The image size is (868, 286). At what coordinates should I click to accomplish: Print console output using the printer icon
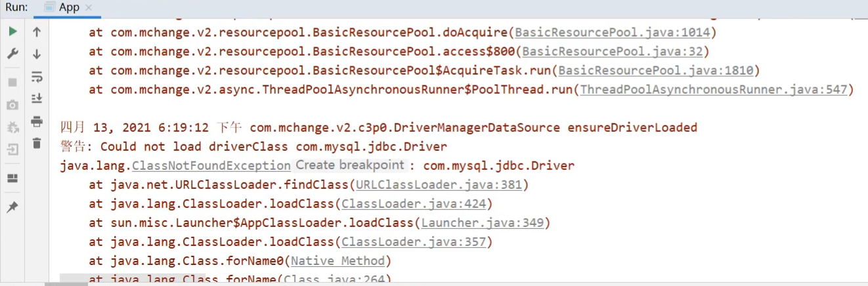tap(37, 121)
